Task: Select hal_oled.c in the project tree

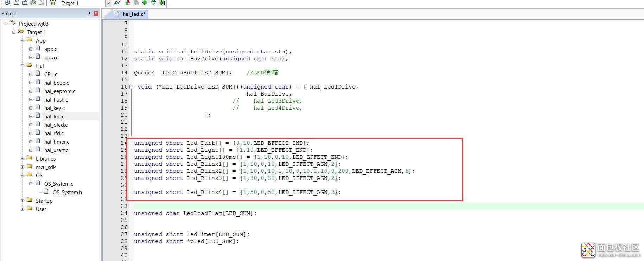Action: coord(56,125)
